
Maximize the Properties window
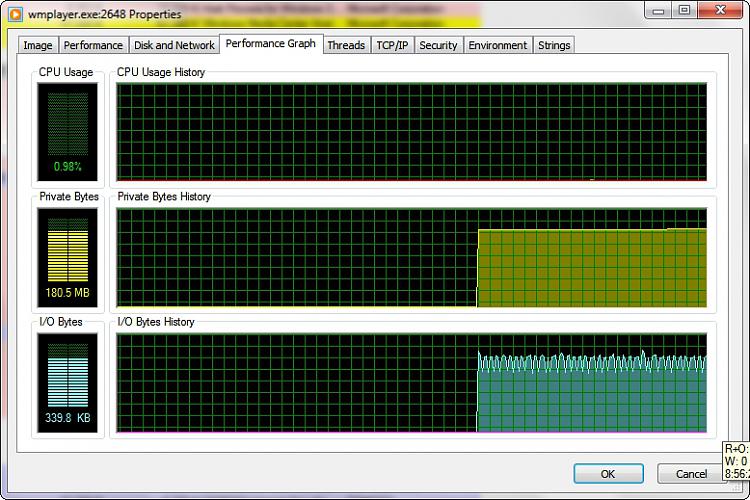click(x=684, y=10)
